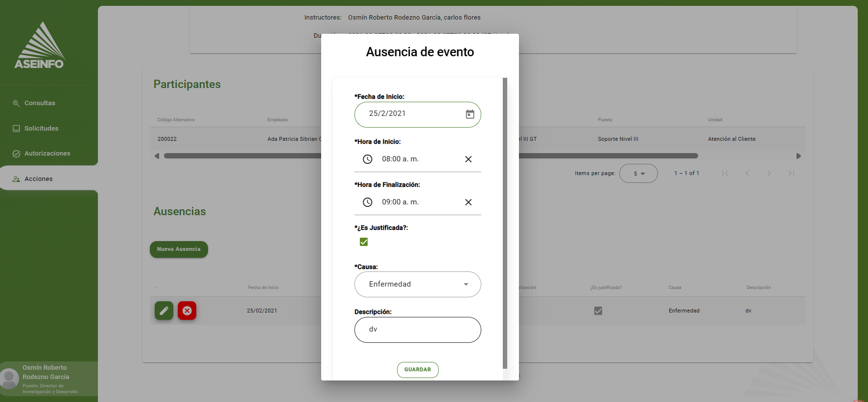
Task: Edit the absence row with the pencil icon
Action: [164, 311]
